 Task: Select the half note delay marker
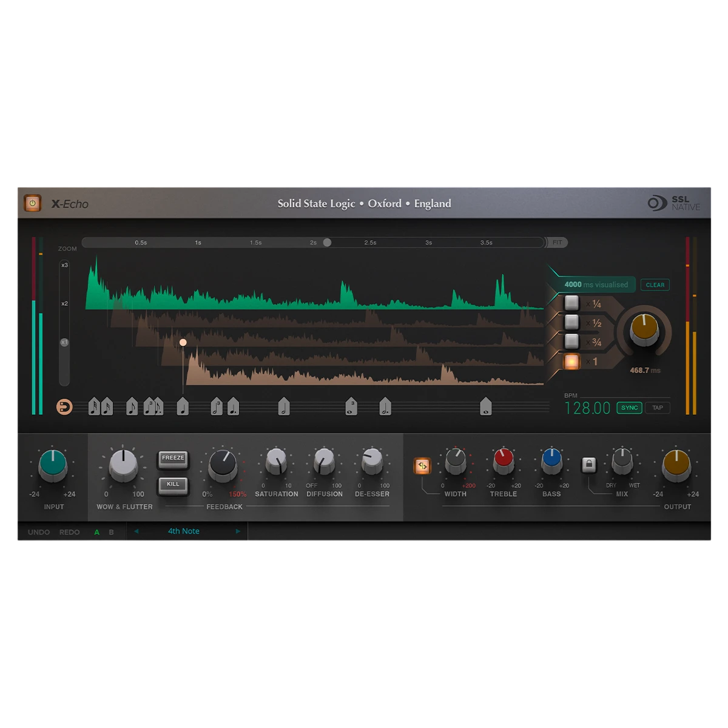(283, 406)
